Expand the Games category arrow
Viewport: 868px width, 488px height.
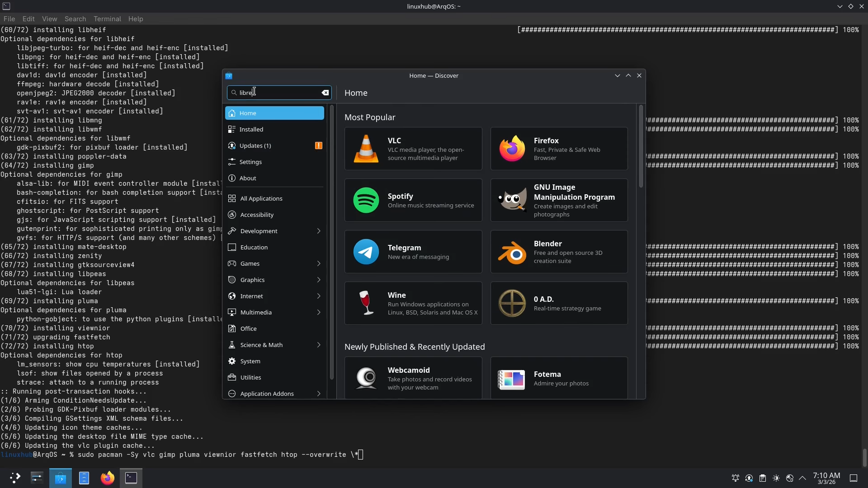(319, 263)
